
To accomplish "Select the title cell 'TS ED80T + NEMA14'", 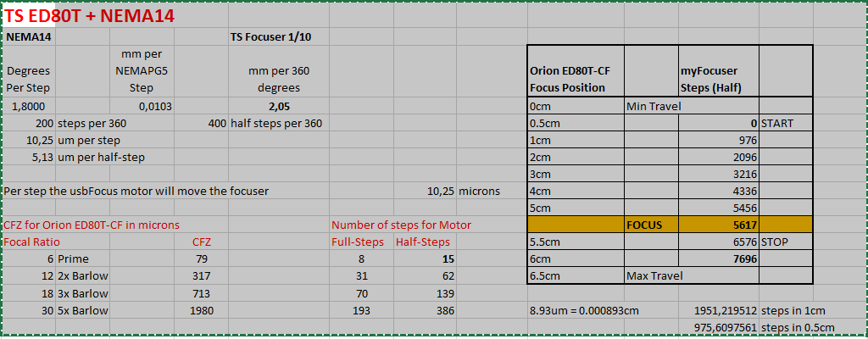I will click(89, 17).
